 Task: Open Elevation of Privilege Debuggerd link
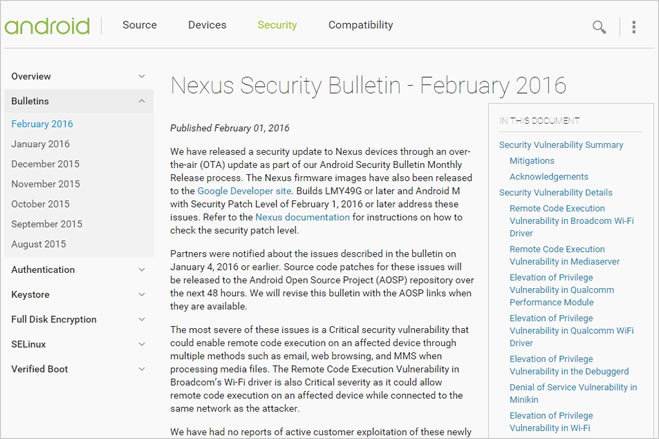tap(569, 365)
